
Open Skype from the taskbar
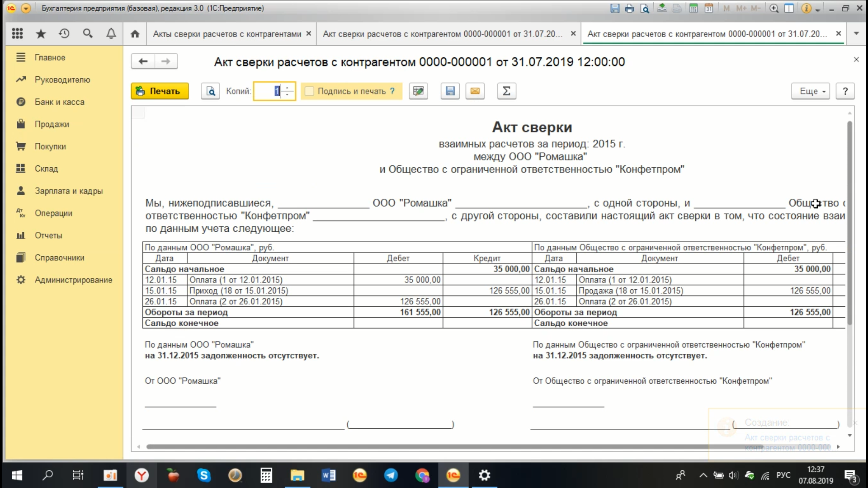[x=203, y=475]
